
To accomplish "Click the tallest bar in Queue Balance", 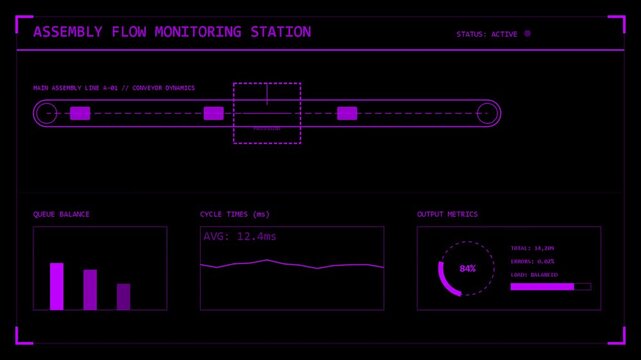I will [x=57, y=286].
